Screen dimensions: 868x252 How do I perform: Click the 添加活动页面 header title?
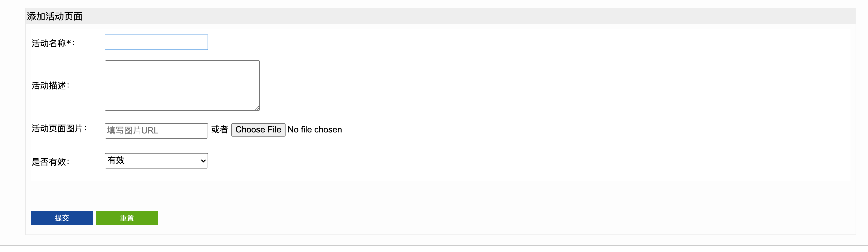54,16
